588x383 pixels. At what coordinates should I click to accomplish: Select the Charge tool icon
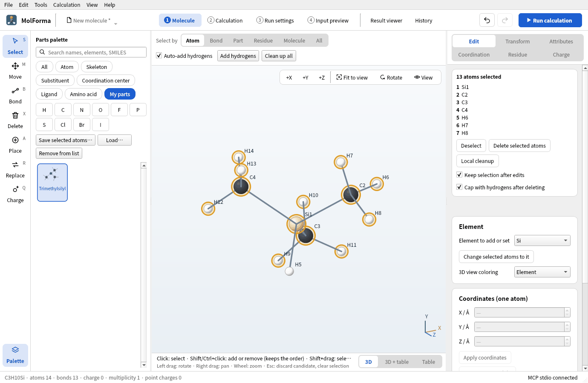[x=15, y=189]
